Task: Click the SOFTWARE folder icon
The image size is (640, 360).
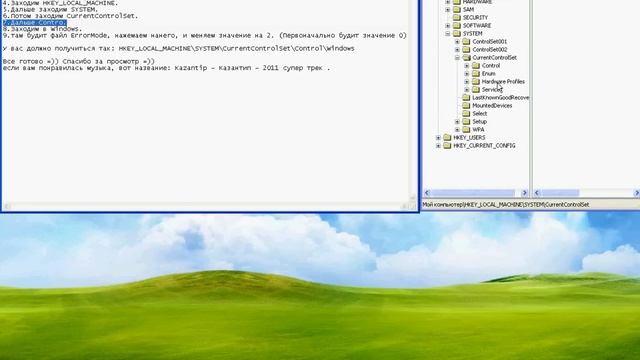Action: coord(457,25)
